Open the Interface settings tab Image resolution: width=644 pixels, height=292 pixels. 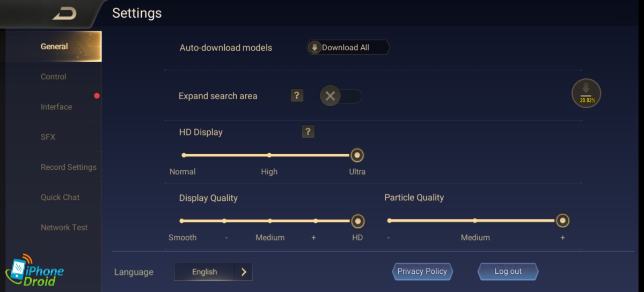[x=56, y=107]
